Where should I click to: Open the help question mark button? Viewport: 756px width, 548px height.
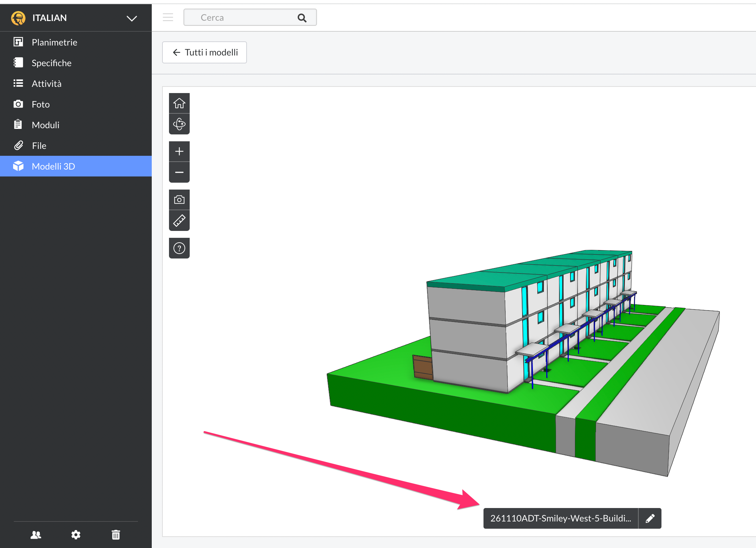click(x=179, y=248)
